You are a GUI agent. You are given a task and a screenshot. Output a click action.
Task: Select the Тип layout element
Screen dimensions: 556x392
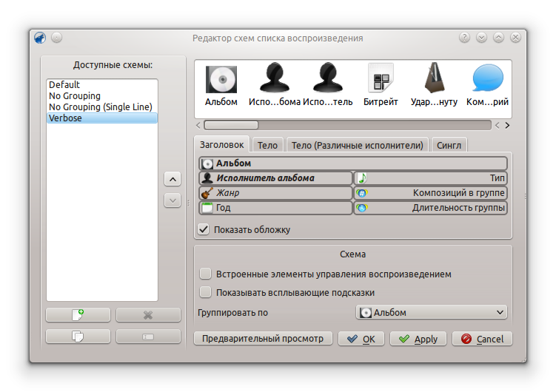(x=431, y=178)
